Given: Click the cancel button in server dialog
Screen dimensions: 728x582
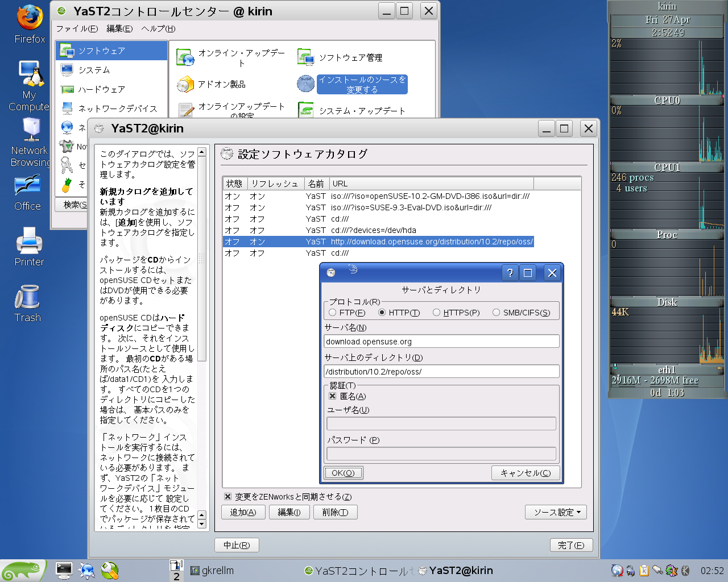Looking at the screenshot, I should point(525,473).
